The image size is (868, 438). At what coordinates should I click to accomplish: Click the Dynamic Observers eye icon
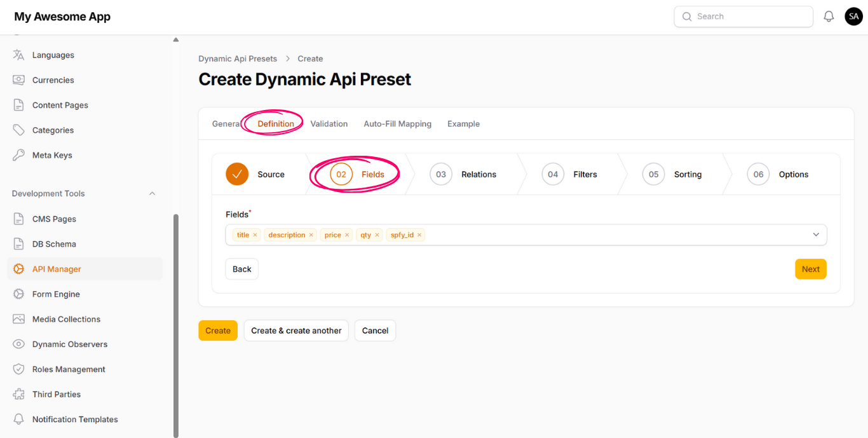click(18, 345)
